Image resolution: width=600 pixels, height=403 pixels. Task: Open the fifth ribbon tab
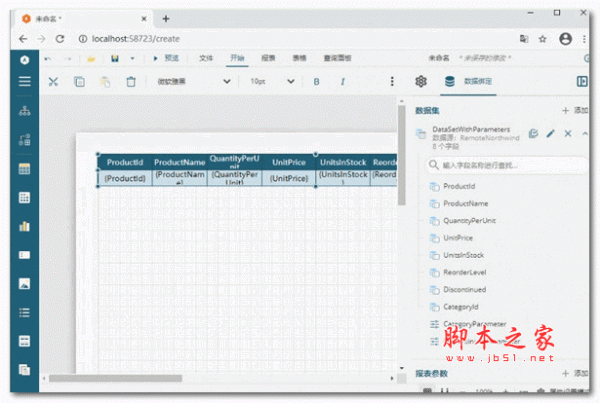coord(299,58)
